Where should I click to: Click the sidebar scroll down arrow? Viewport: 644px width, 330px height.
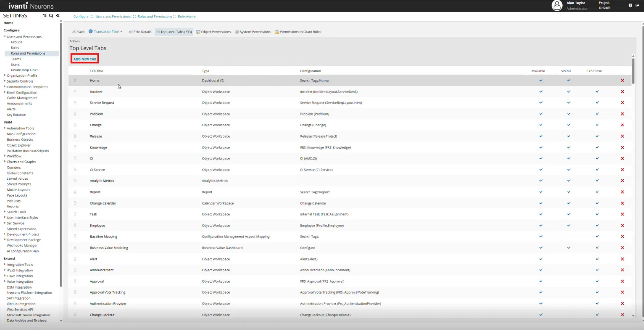[61, 320]
